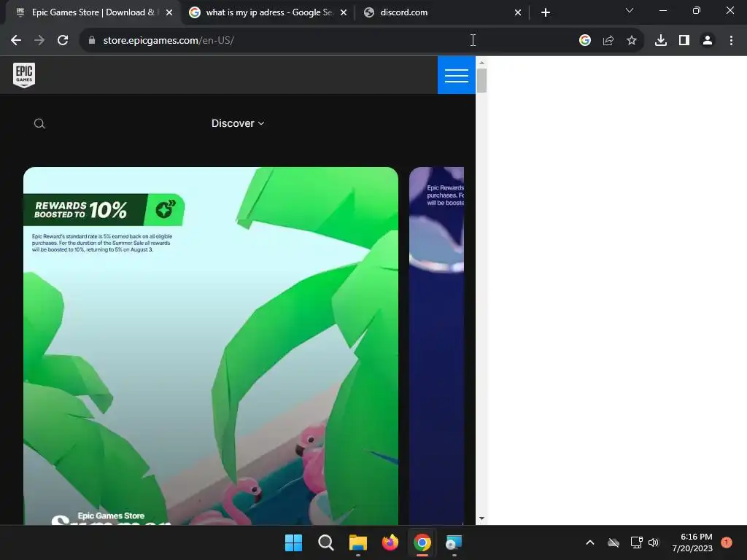Open Chrome three-dot menu
Screen dimensions: 747x560
(x=731, y=41)
